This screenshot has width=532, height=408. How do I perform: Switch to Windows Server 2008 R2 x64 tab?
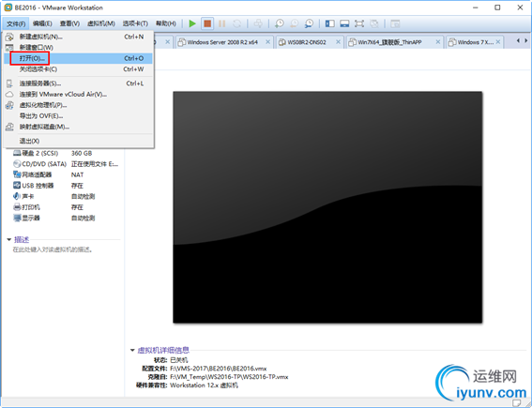[222, 42]
